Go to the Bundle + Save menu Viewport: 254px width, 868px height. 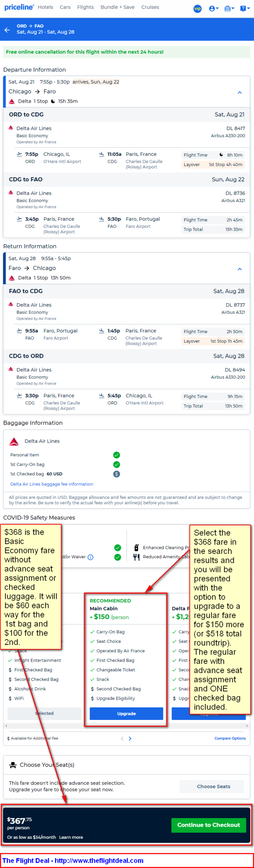click(118, 7)
